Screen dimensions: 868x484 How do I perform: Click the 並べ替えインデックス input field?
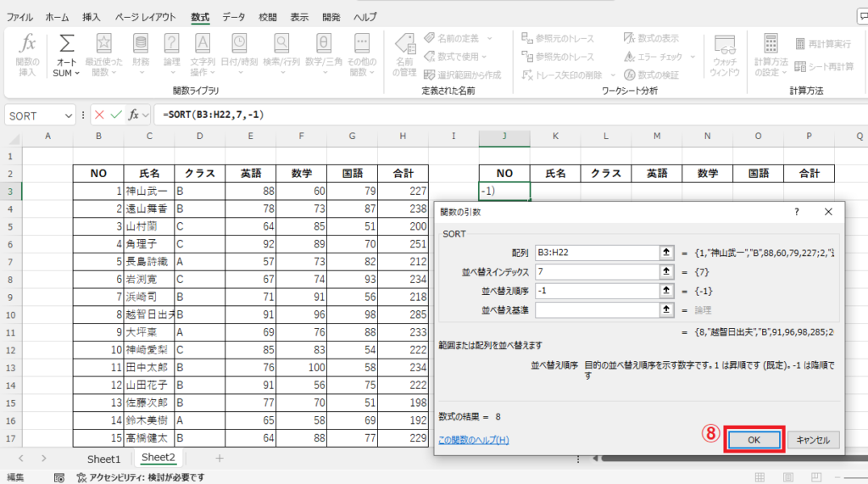point(597,272)
